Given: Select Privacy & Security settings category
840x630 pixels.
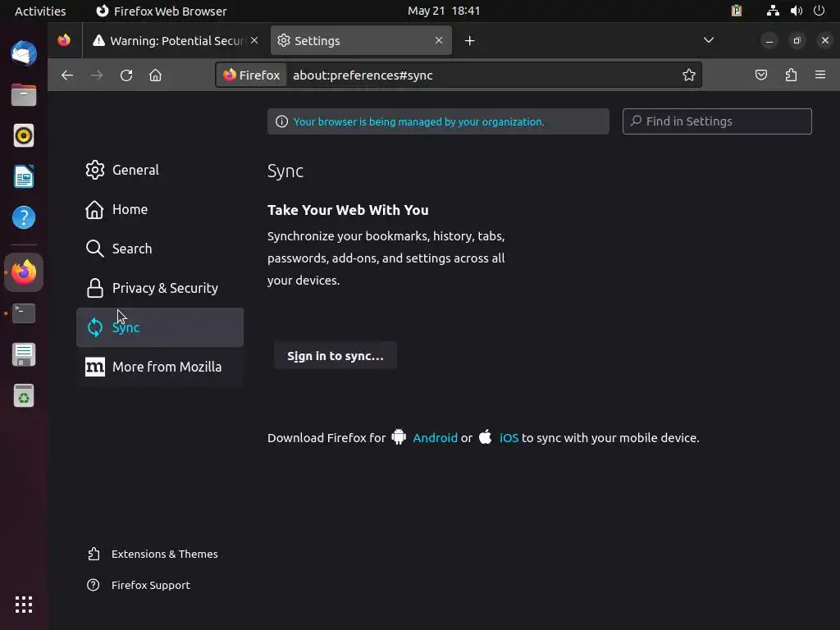Looking at the screenshot, I should [164, 288].
